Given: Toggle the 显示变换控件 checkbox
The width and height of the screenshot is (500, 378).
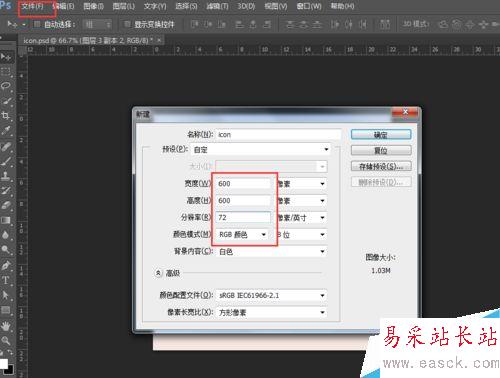Looking at the screenshot, I should point(127,24).
